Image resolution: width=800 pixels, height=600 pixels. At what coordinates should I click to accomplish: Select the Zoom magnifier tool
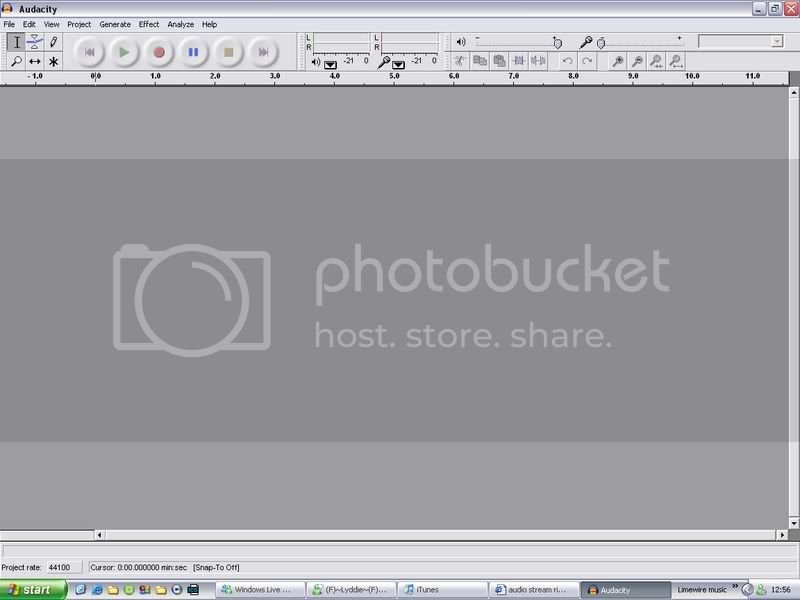click(x=16, y=62)
